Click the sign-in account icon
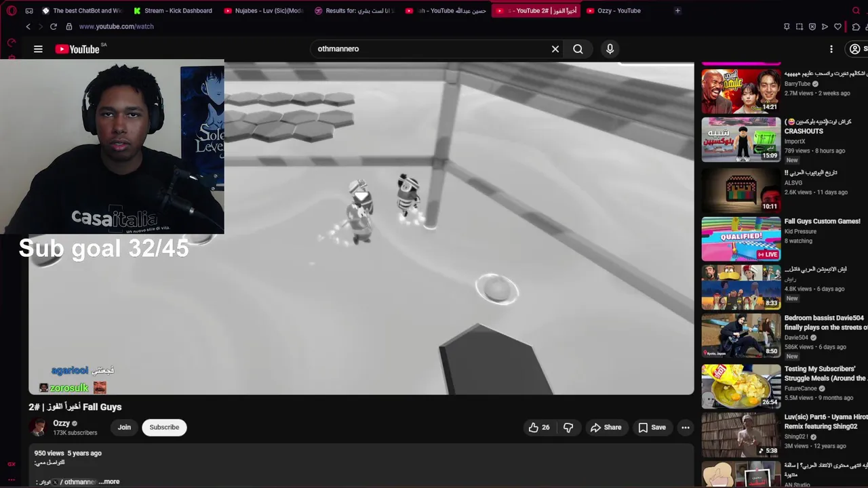The height and width of the screenshot is (488, 868). (855, 49)
